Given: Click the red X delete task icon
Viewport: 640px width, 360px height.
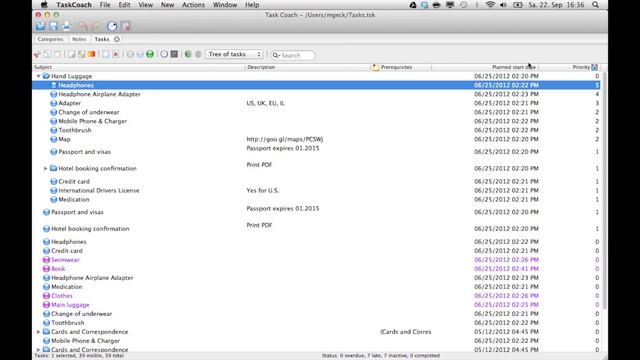Looking at the screenshot, I should tap(116, 54).
